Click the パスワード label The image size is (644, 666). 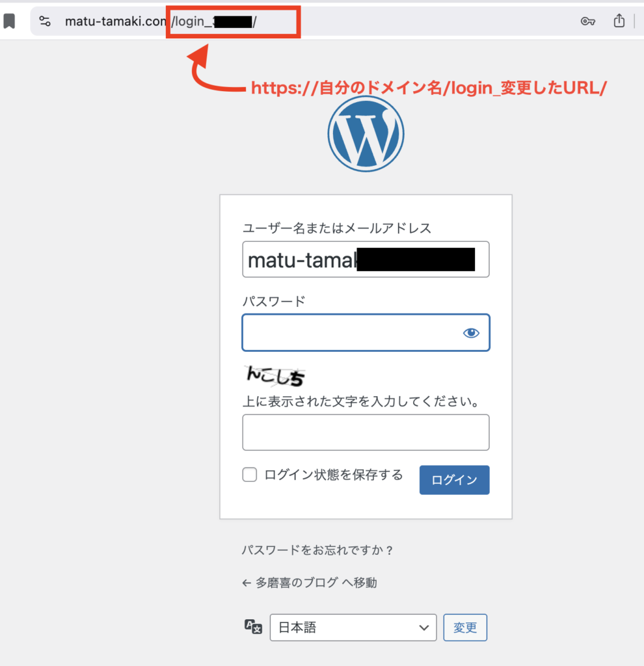(274, 301)
